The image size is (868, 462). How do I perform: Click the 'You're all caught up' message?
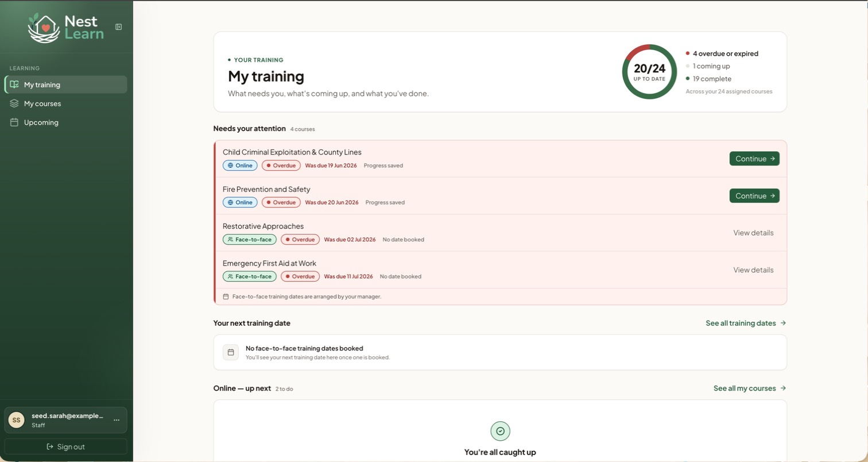point(500,452)
